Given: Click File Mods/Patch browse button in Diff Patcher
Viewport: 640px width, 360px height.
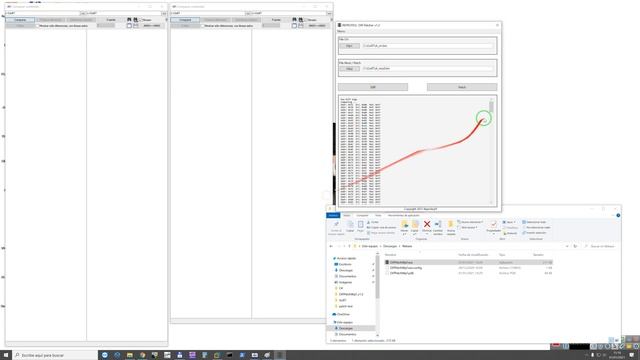Looking at the screenshot, I should (349, 69).
